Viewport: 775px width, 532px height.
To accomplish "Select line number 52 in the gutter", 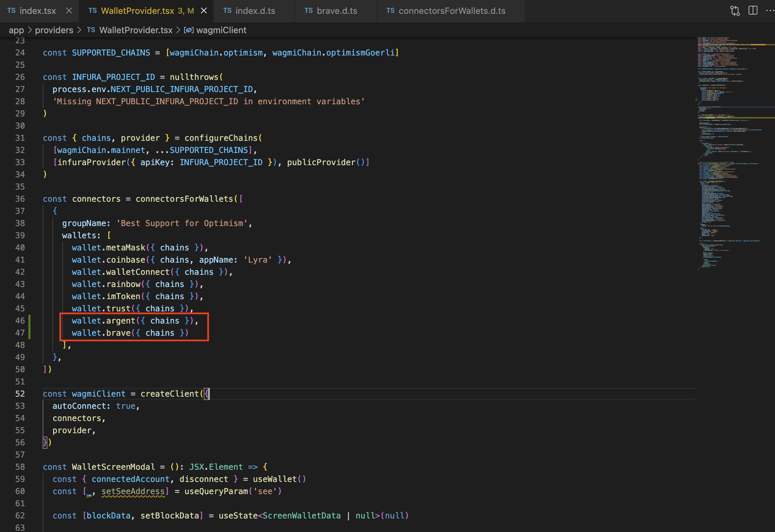I will pos(20,394).
